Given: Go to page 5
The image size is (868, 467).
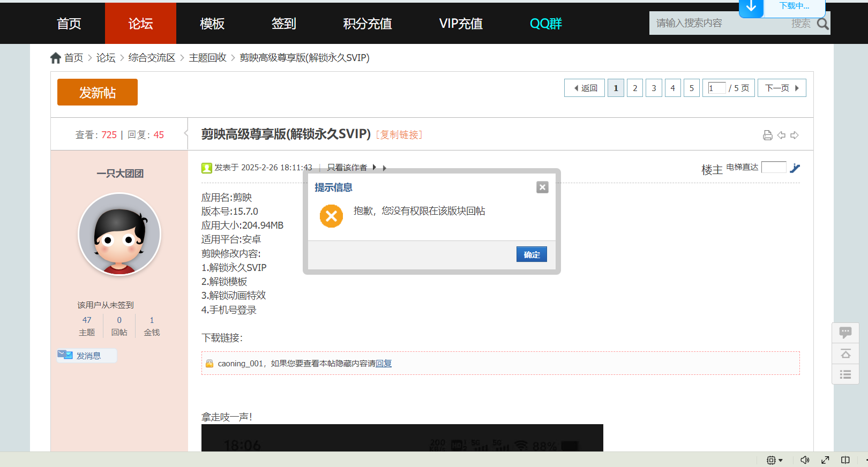Looking at the screenshot, I should point(692,88).
